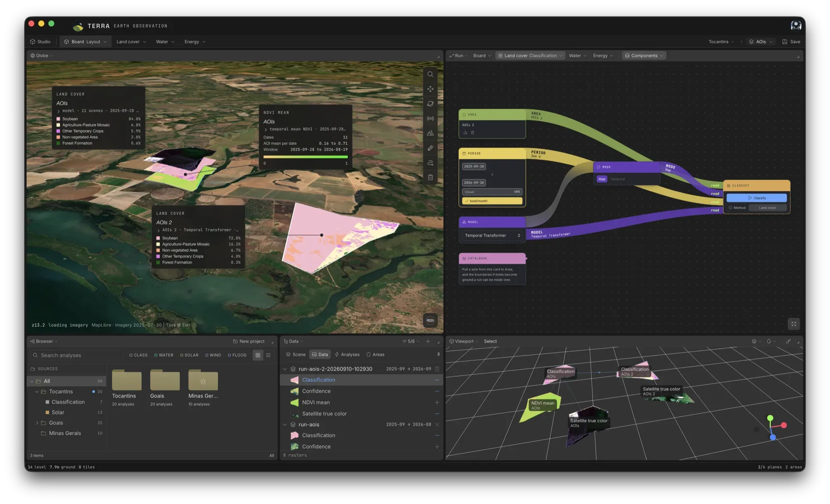
Task: Click the round globe-tilt button at map bottom
Action: point(430,320)
